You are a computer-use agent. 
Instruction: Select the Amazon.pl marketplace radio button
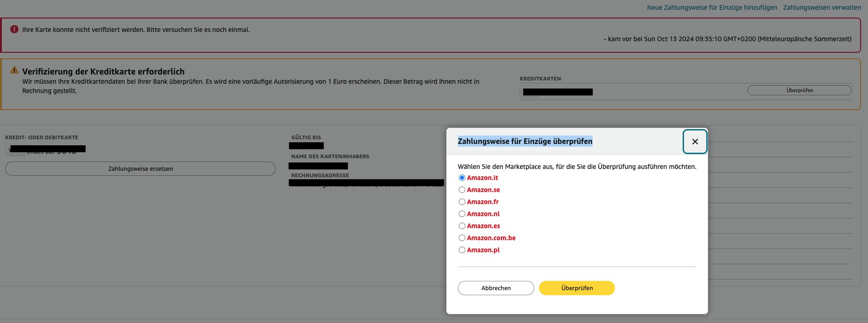462,250
